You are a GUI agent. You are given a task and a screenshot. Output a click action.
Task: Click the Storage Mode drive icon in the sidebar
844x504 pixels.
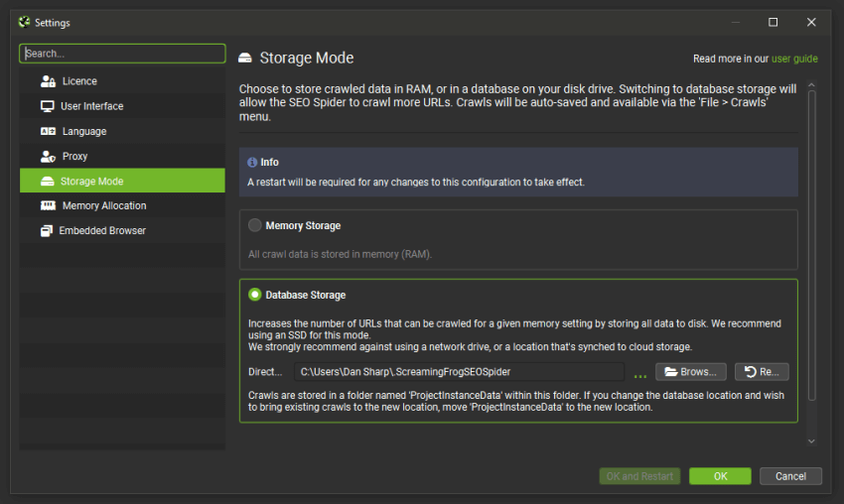pos(48,182)
